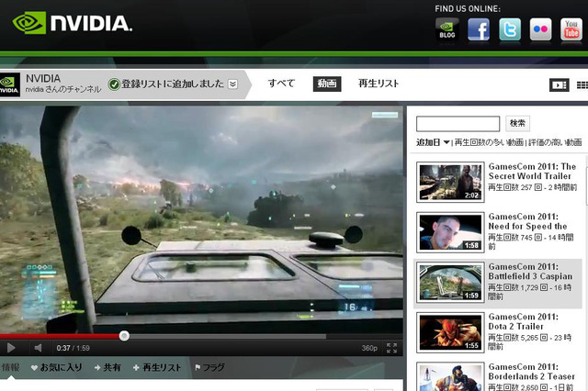Switch to grid view layout icon
Image resolution: width=588 pixels, height=391 pixels.
click(x=582, y=85)
